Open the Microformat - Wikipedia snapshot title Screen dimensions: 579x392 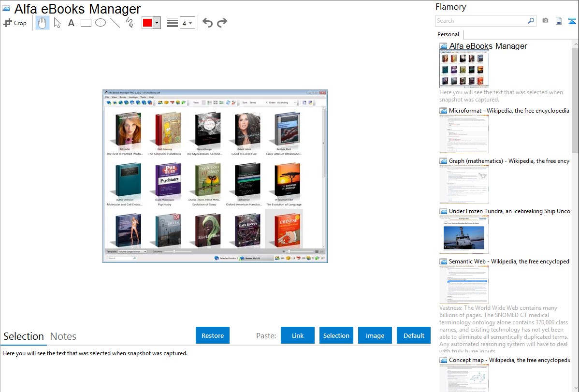coord(509,111)
